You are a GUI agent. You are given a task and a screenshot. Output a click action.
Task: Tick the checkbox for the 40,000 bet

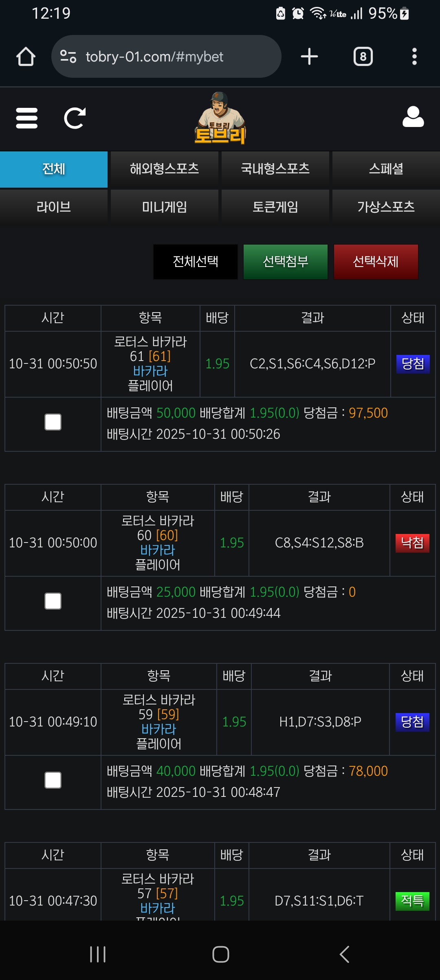(x=53, y=780)
